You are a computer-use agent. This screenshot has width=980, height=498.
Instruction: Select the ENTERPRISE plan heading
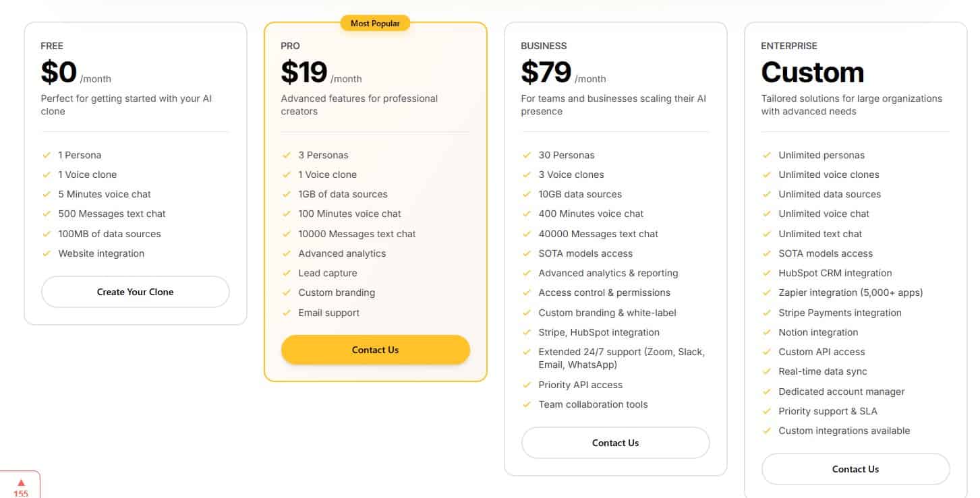pyautogui.click(x=788, y=46)
